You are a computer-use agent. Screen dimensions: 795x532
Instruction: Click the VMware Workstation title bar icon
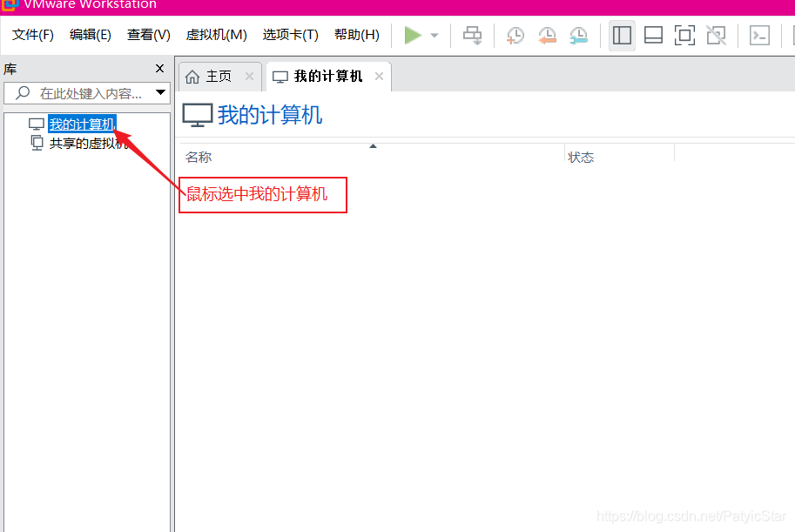click(x=10, y=4)
